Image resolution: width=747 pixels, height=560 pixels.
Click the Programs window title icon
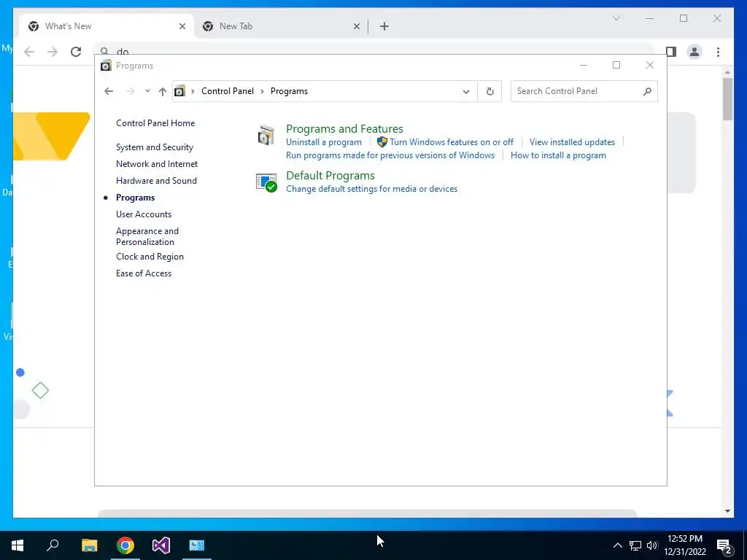106,66
